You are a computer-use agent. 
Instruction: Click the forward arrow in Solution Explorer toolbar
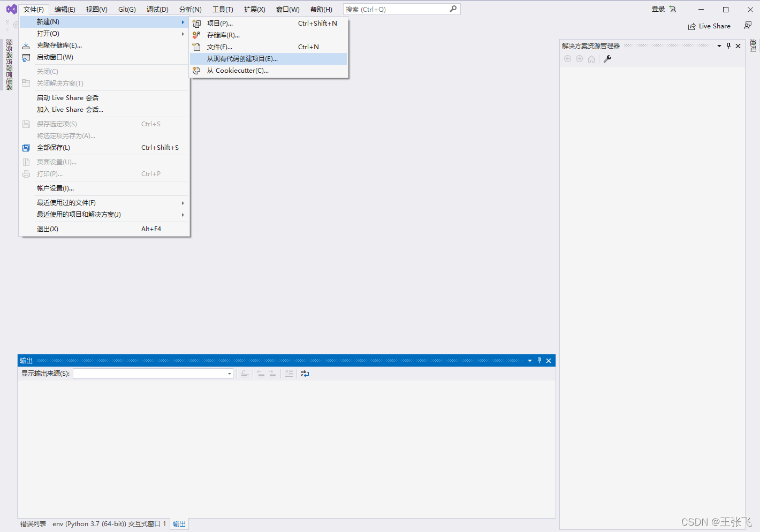pyautogui.click(x=579, y=59)
